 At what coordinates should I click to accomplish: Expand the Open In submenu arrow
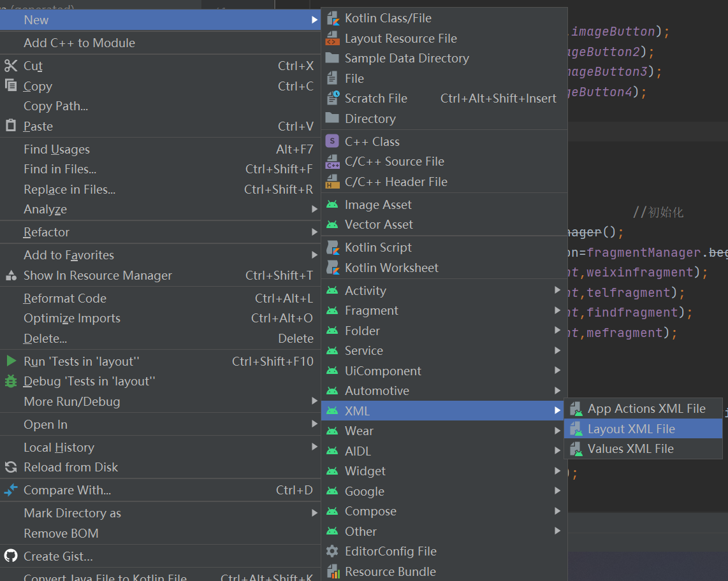(x=314, y=424)
